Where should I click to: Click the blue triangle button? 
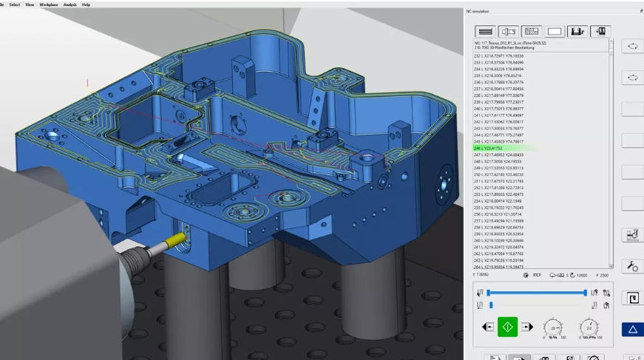(632, 330)
